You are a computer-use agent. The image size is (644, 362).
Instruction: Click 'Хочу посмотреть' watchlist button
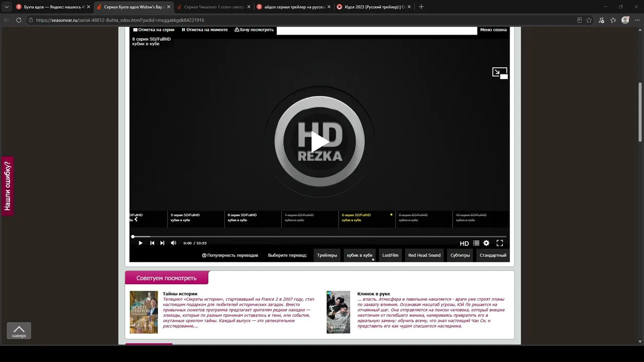pos(254,30)
